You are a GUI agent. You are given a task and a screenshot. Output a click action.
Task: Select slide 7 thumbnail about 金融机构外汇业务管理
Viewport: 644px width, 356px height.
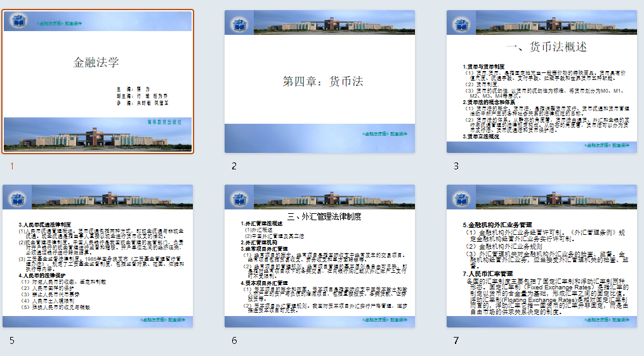[x=542, y=256]
